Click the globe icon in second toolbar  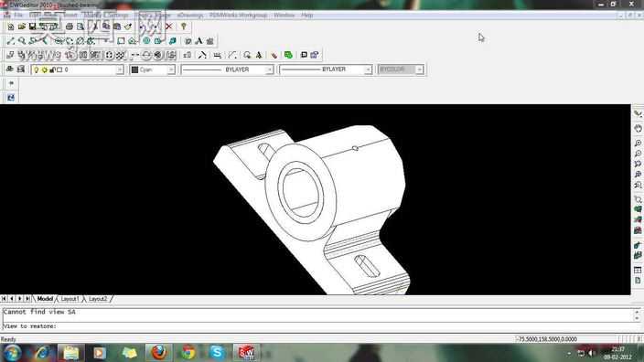(x=146, y=41)
